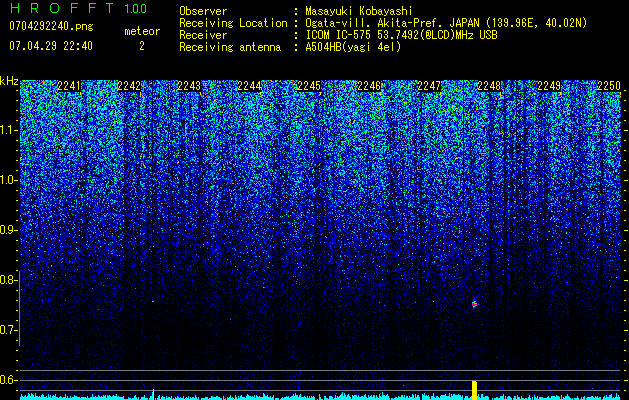
Task: Click the meteor count value 2
Action: point(142,46)
